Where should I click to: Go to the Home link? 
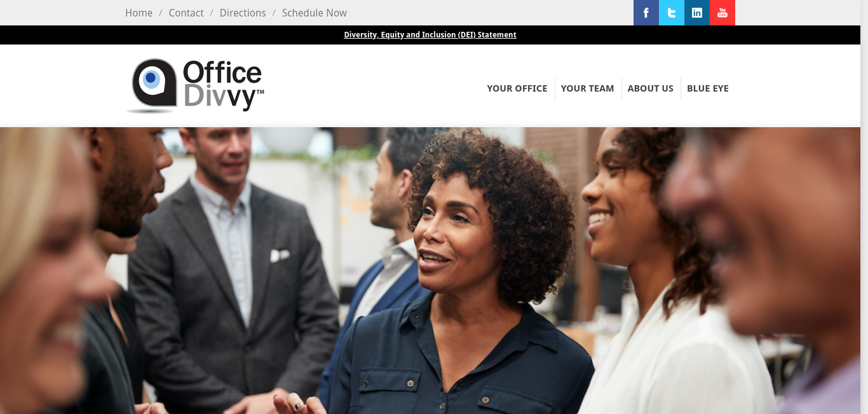139,13
